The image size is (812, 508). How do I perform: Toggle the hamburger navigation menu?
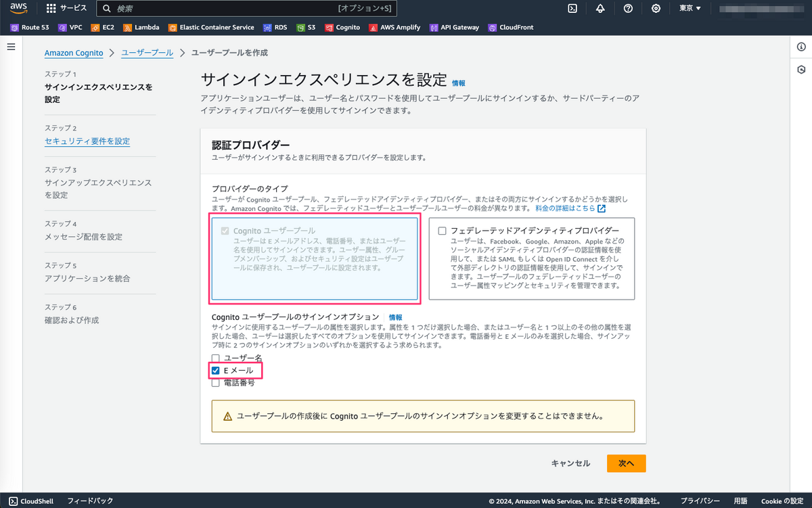pyautogui.click(x=11, y=47)
